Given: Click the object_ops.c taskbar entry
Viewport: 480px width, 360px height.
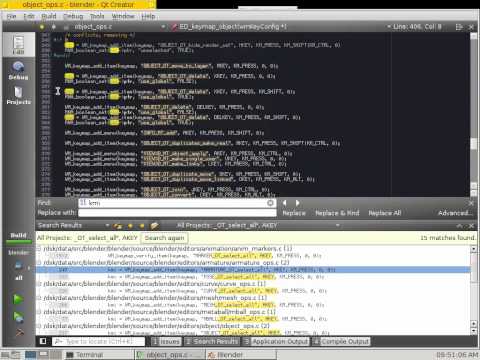Looking at the screenshot, I should point(170,355).
